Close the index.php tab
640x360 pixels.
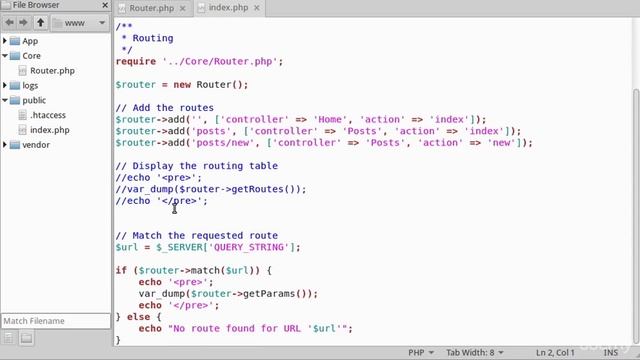(256, 8)
